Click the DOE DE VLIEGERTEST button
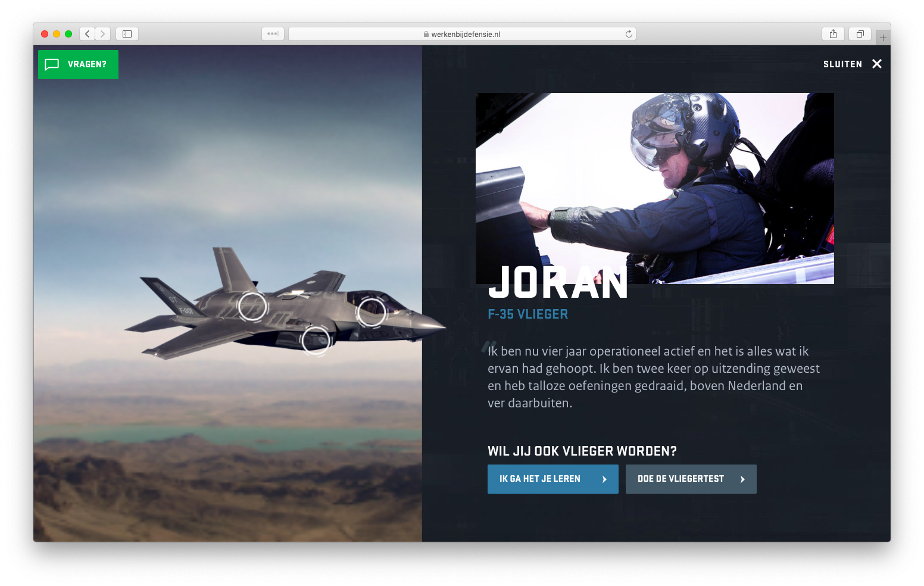The width and height of the screenshot is (924, 586). (691, 479)
